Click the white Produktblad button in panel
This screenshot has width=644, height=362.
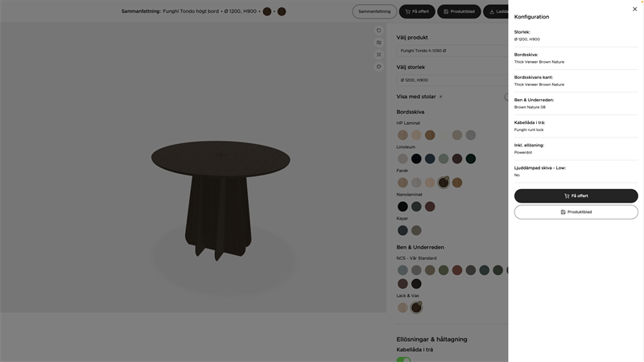coord(576,212)
